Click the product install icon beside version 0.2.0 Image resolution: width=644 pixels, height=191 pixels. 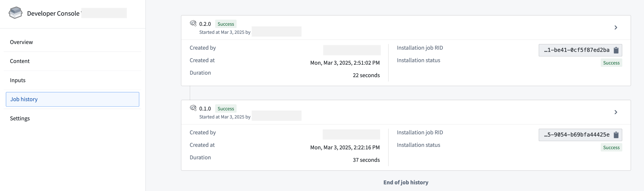coord(193,23)
